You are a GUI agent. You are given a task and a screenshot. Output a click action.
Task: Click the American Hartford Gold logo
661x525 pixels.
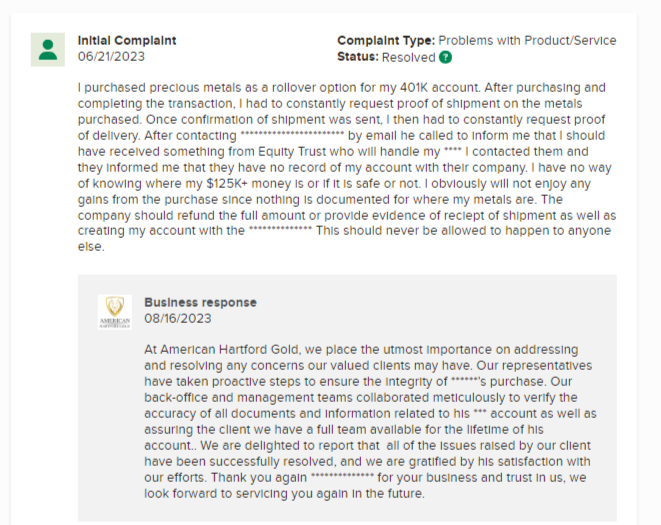pos(115,312)
